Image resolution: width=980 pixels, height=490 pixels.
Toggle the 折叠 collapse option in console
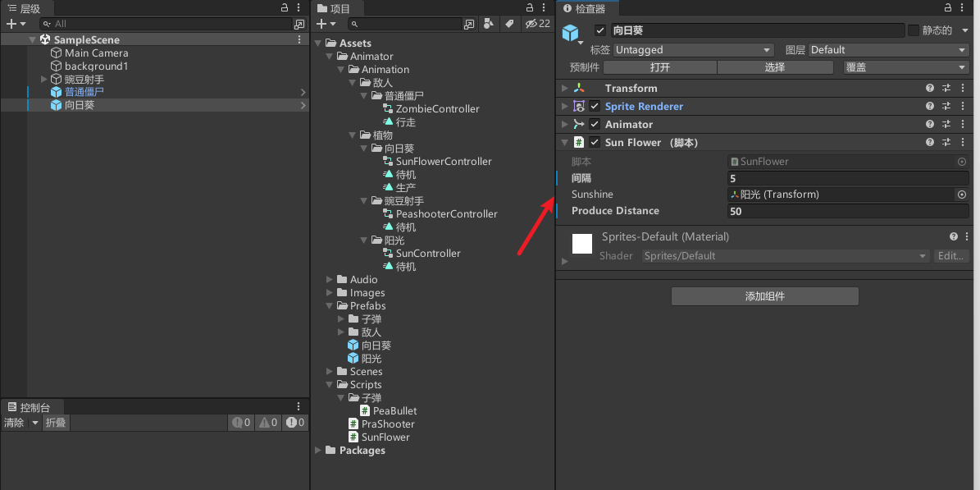56,423
